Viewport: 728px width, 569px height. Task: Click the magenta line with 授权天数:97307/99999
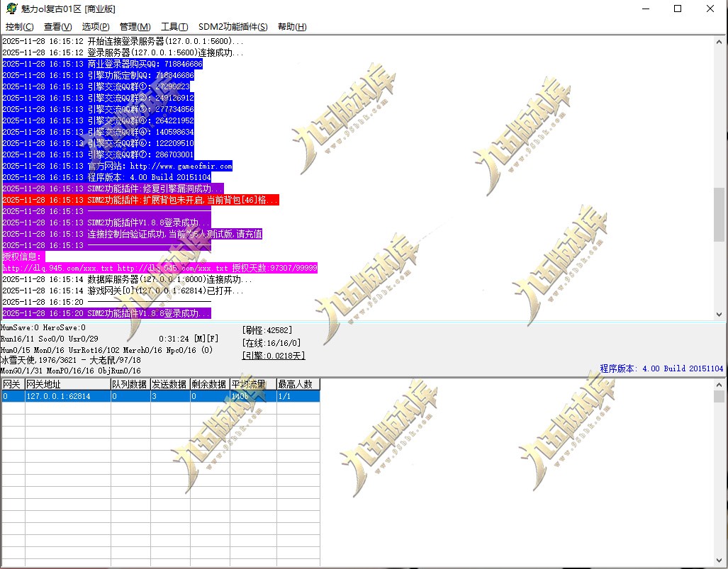click(160, 268)
